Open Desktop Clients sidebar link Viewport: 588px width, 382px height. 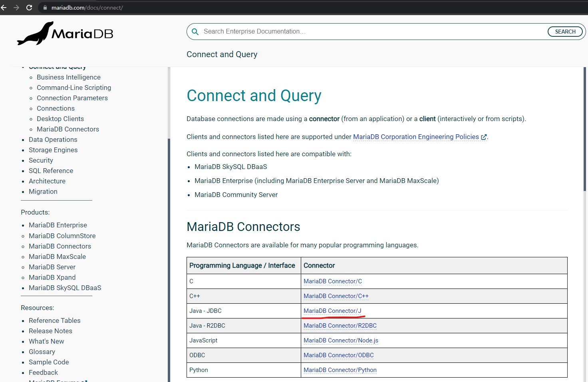point(60,119)
